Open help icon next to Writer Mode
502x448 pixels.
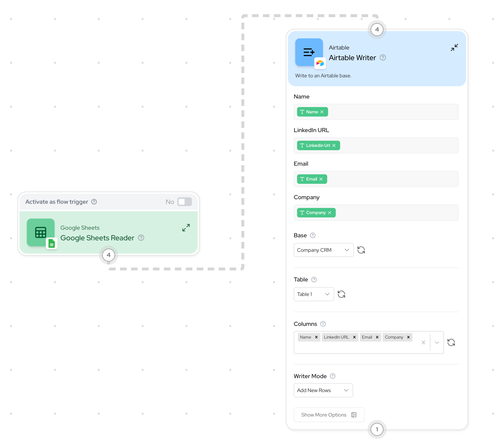(x=333, y=376)
